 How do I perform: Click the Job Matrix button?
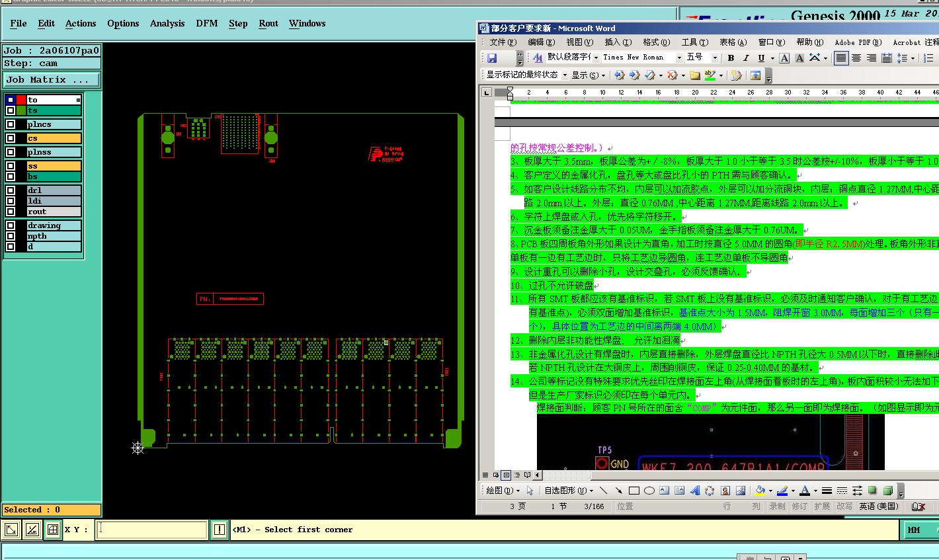(52, 79)
